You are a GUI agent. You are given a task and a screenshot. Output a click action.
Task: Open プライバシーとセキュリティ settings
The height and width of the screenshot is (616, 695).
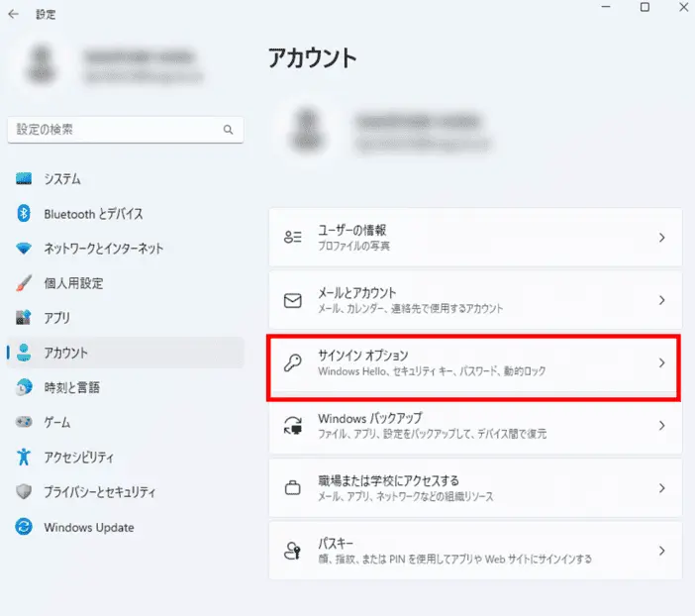click(100, 492)
